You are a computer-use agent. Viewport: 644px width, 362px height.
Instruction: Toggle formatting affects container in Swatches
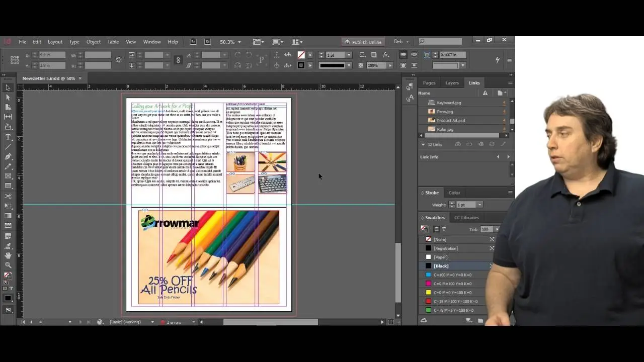click(436, 229)
